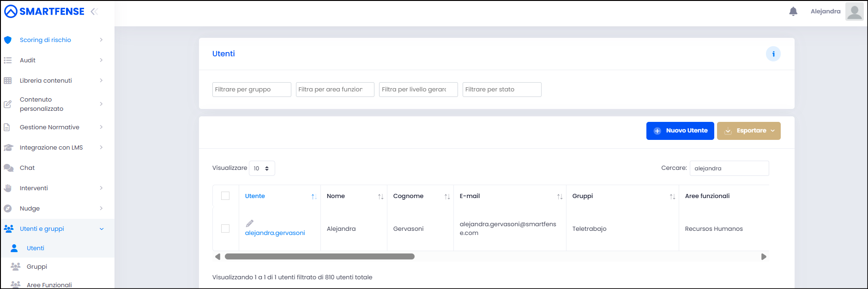Open the alejandra.gervasoni user link

coord(275,233)
